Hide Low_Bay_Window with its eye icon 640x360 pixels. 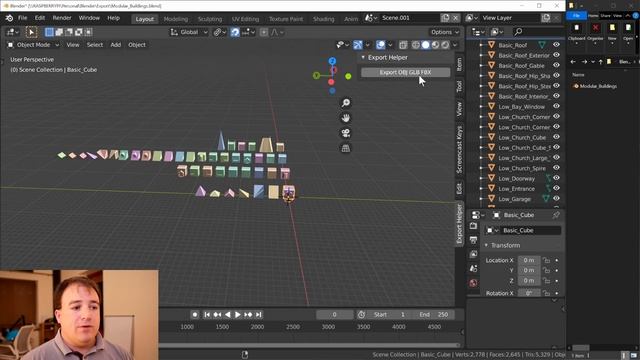point(556,106)
